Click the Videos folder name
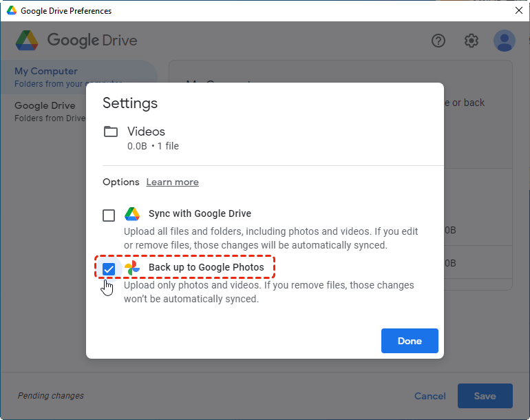 coord(146,132)
